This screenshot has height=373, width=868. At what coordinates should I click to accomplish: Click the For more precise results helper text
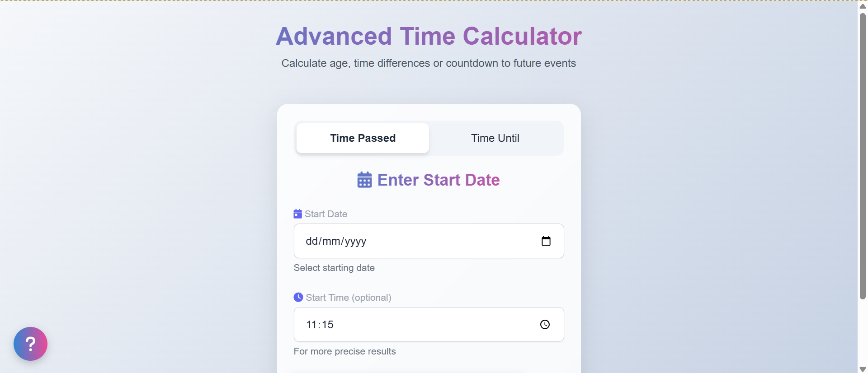coord(344,351)
